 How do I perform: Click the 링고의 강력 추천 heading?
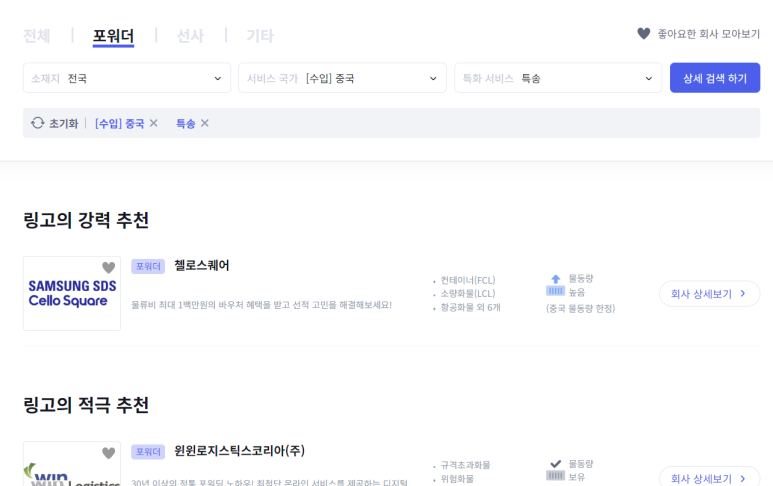86,220
